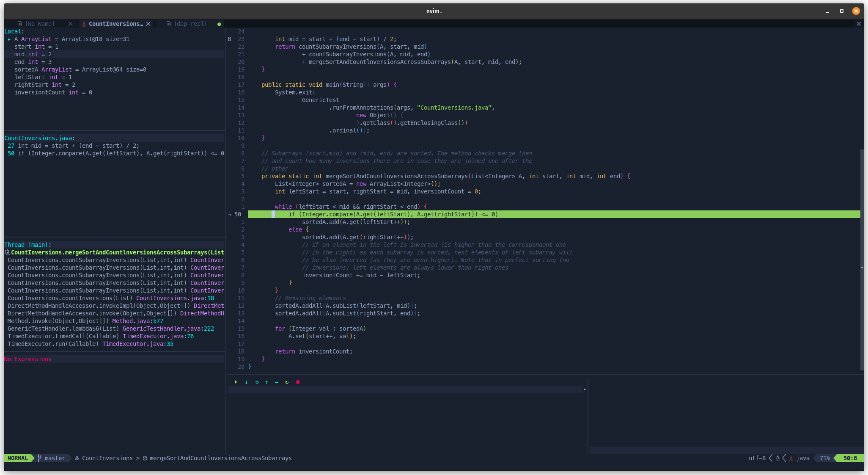Select the Method.invoke Method.java:577 frame
Screen dimensions: 868x475
(85, 321)
